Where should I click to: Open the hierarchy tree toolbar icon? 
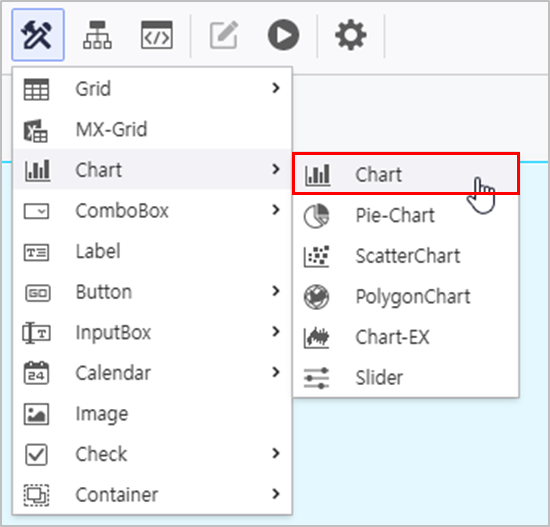pyautogui.click(x=97, y=35)
